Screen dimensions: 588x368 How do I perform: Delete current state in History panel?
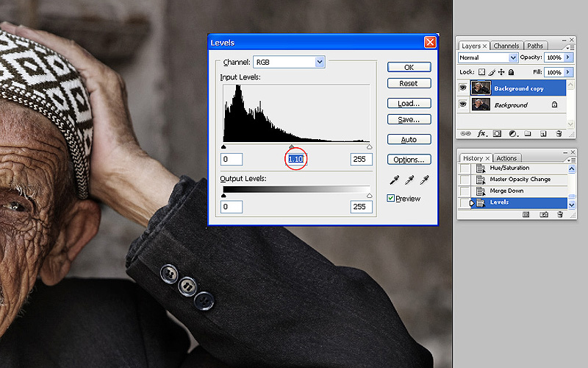[x=559, y=215]
